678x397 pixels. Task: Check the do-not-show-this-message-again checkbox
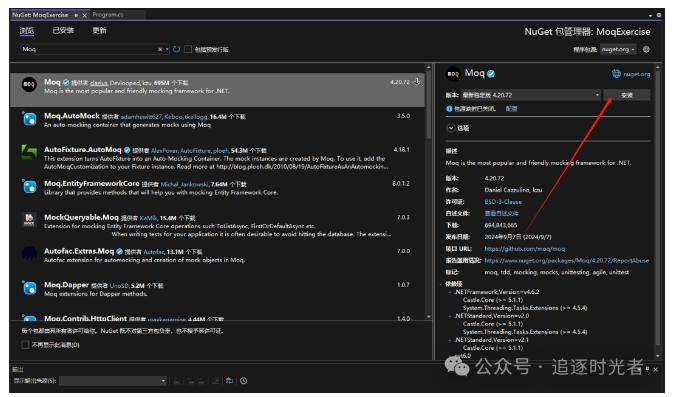25,345
